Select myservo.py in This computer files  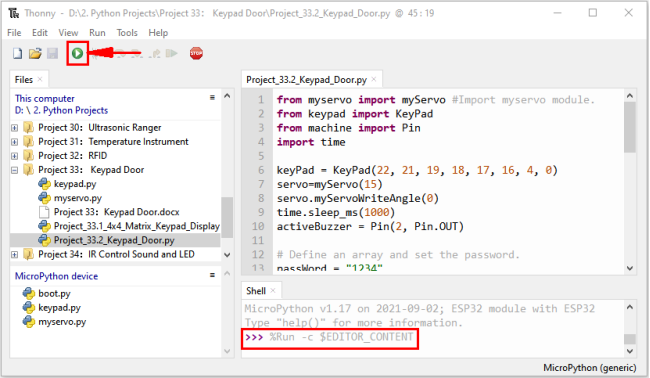tap(78, 198)
